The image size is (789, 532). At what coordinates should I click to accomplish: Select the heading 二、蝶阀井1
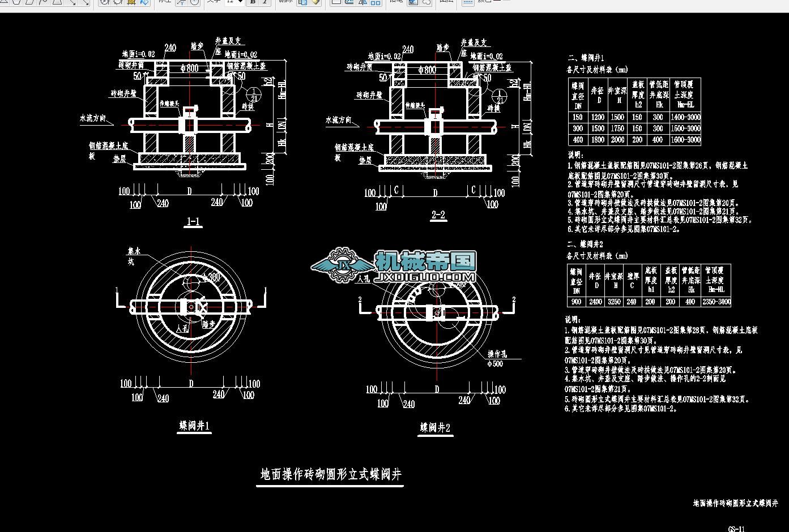pyautogui.click(x=586, y=58)
